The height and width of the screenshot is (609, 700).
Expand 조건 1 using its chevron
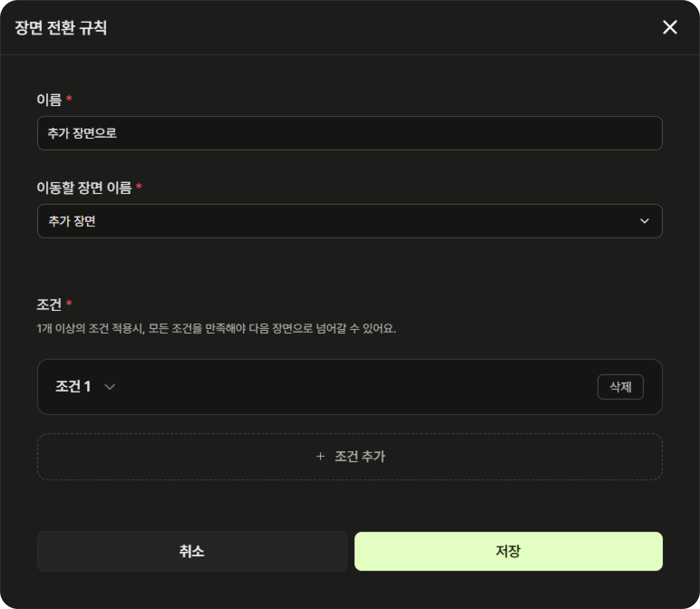click(x=110, y=387)
